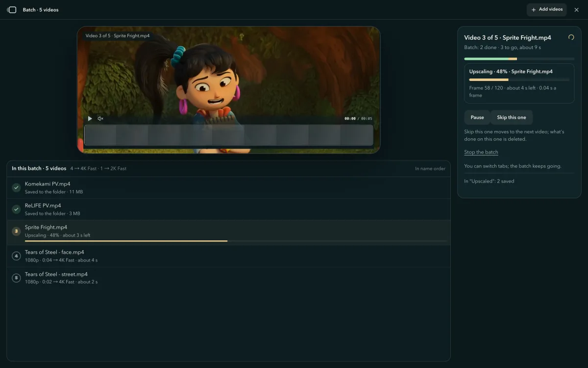Click the Upscaling 48% progress bar in status panel
Screen dimensions: 588x368
pos(519,79)
